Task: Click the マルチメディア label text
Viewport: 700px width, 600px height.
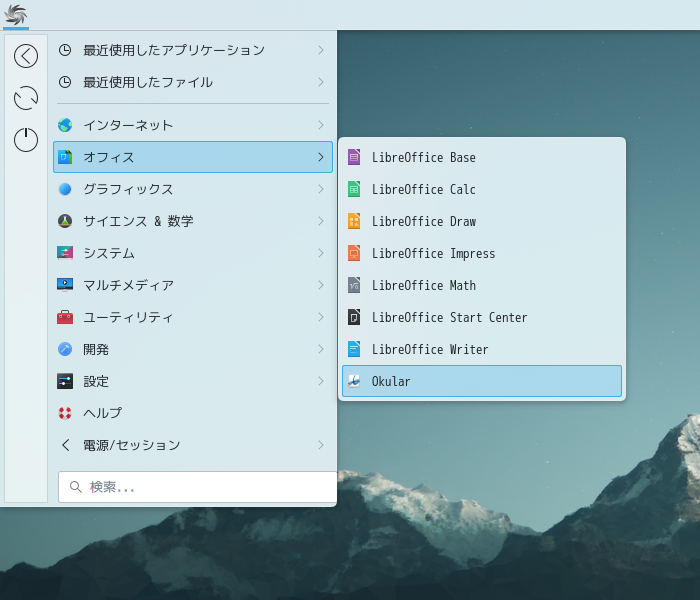Action: coord(129,285)
